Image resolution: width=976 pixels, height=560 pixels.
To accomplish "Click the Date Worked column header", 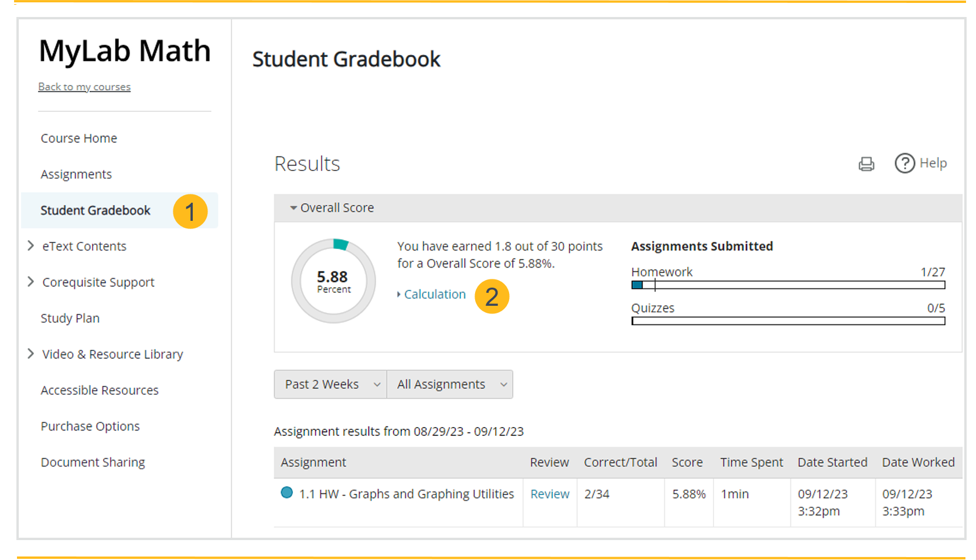I will pyautogui.click(x=919, y=462).
